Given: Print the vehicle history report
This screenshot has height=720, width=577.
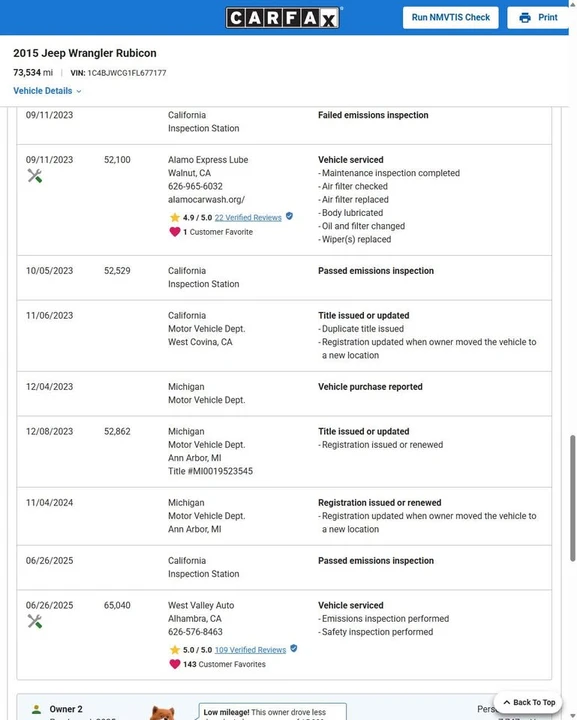Looking at the screenshot, I should click(538, 17).
